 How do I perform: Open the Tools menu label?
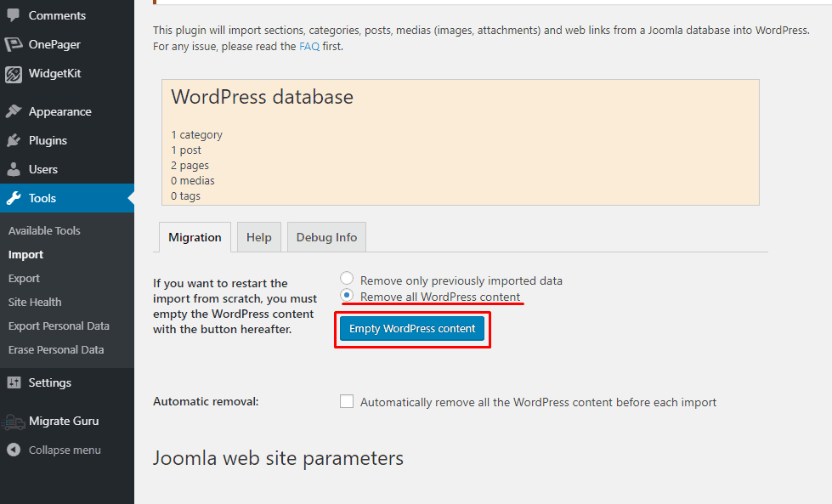42,198
